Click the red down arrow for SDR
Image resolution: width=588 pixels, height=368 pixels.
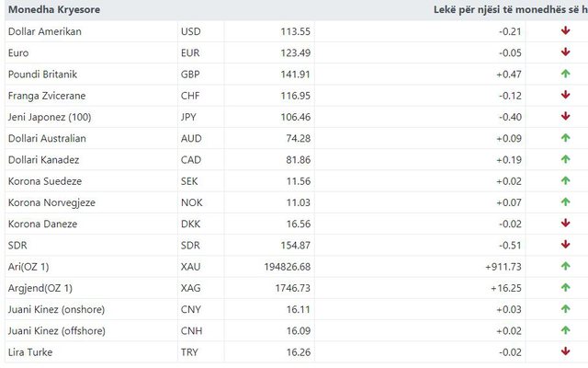[566, 245]
